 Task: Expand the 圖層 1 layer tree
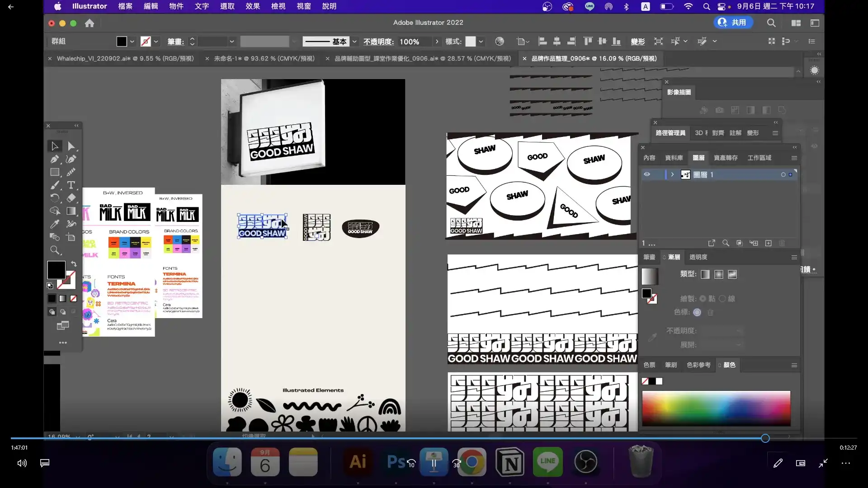tap(672, 174)
